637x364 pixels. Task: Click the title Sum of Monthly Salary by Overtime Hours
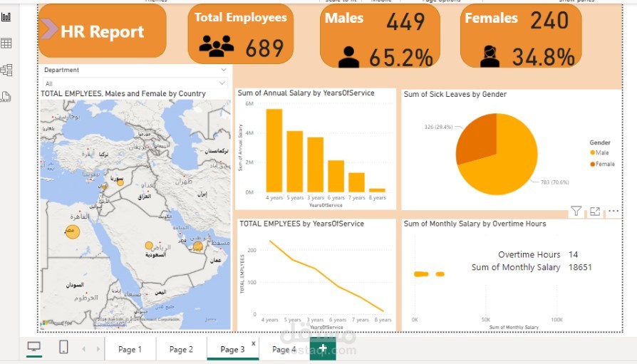point(475,224)
